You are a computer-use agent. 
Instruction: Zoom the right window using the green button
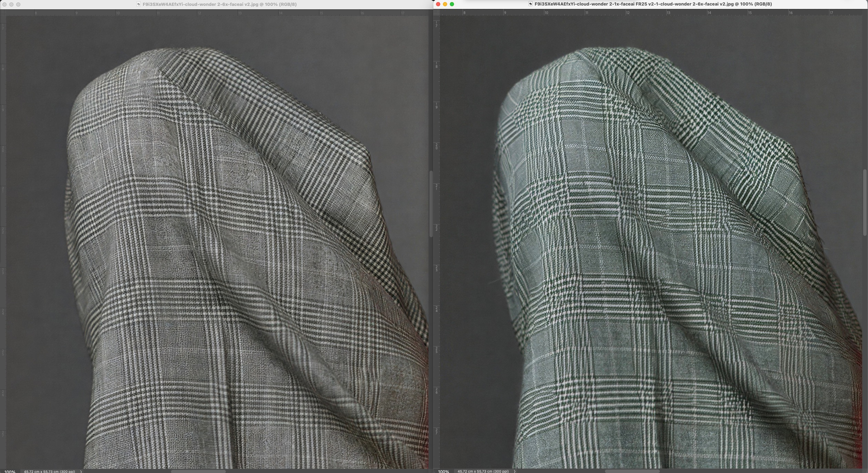pos(452,4)
